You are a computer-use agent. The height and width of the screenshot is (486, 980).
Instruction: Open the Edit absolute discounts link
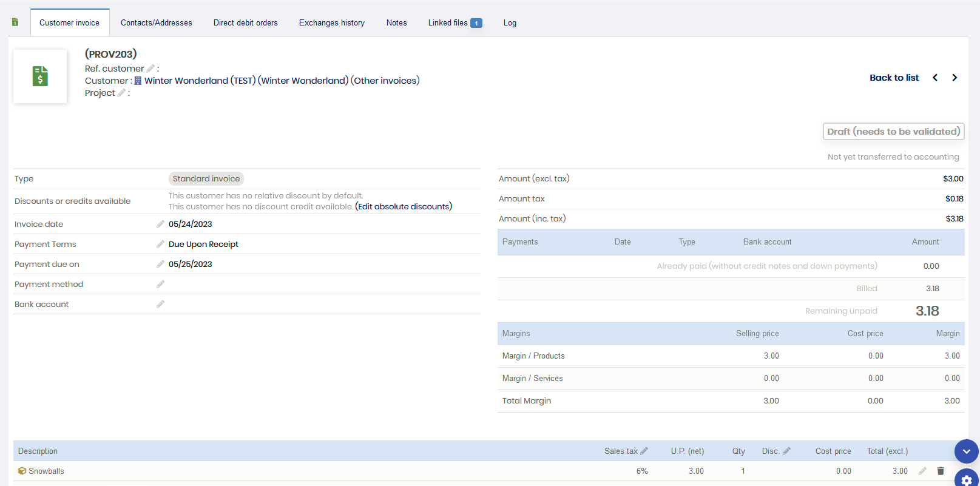[404, 206]
